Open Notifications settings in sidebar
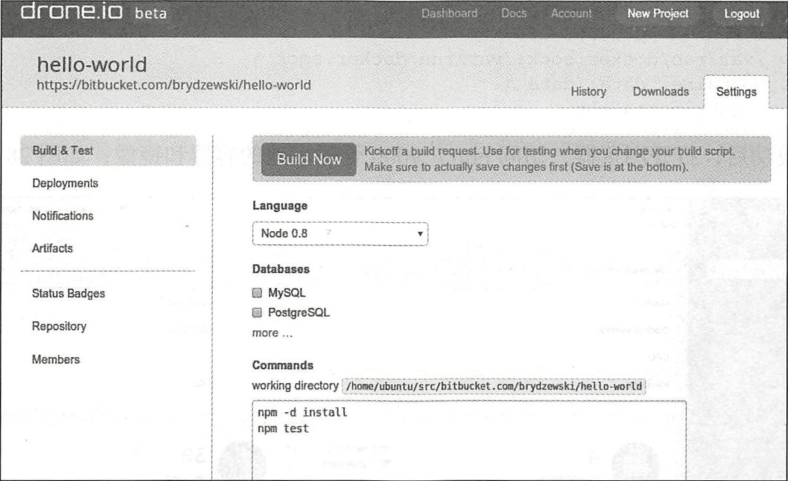 tap(63, 216)
